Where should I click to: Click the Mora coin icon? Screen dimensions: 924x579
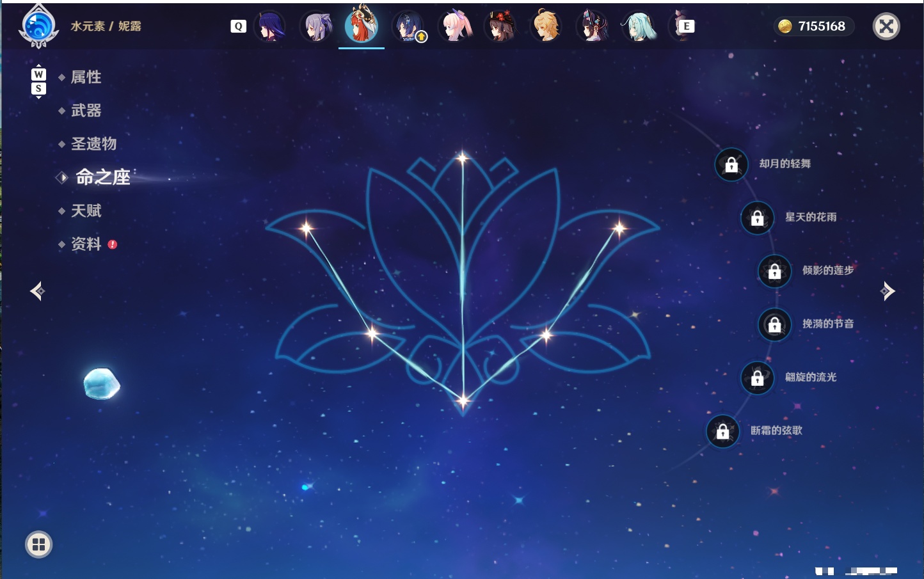[785, 26]
